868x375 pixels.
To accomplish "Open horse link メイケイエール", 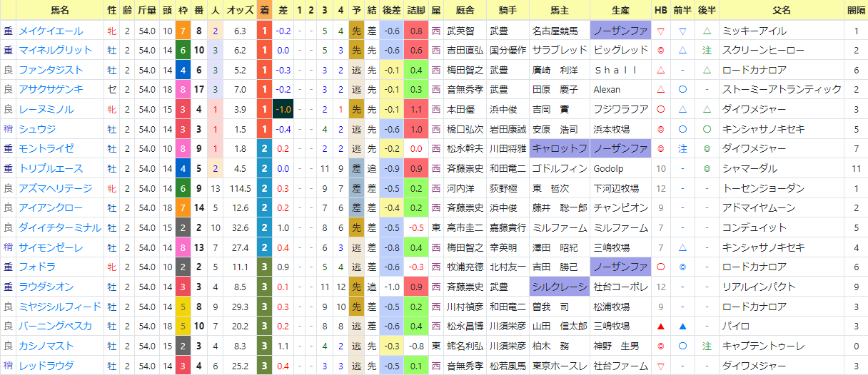I will click(51, 31).
